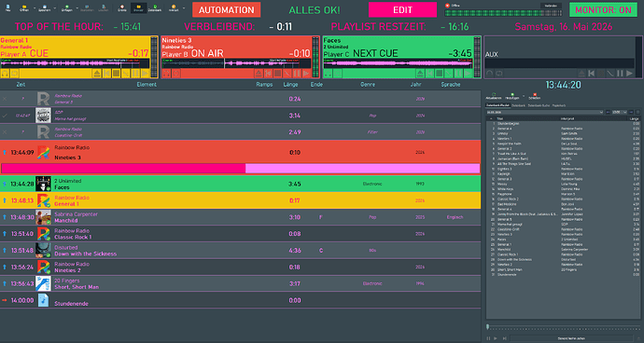Open the playlist date dropdown
This screenshot has width=644, height=343.
click(x=545, y=112)
